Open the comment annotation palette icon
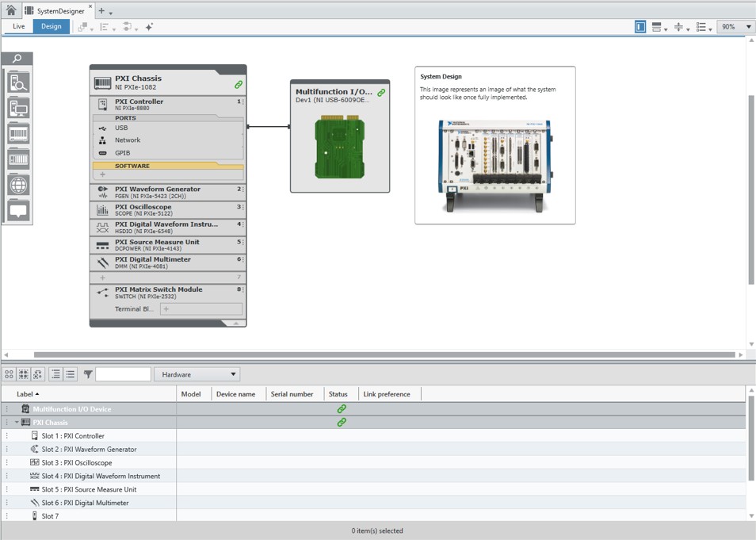Screen dimensions: 756x540 [18, 210]
